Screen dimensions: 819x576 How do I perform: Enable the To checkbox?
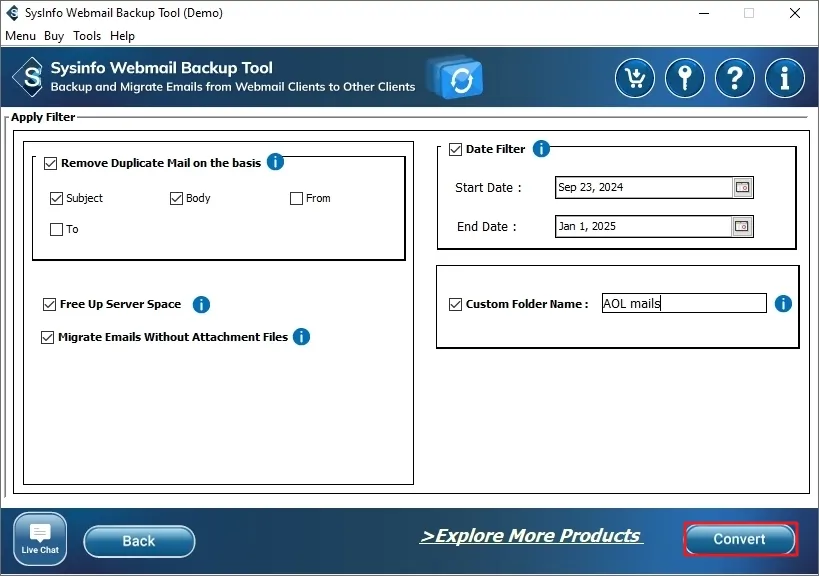(x=56, y=229)
